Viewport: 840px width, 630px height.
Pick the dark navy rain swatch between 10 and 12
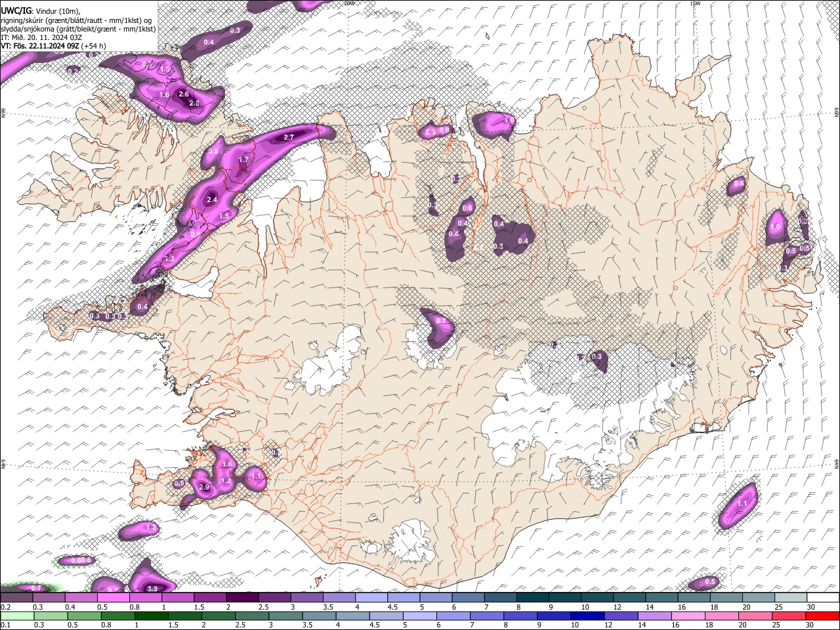point(587,616)
